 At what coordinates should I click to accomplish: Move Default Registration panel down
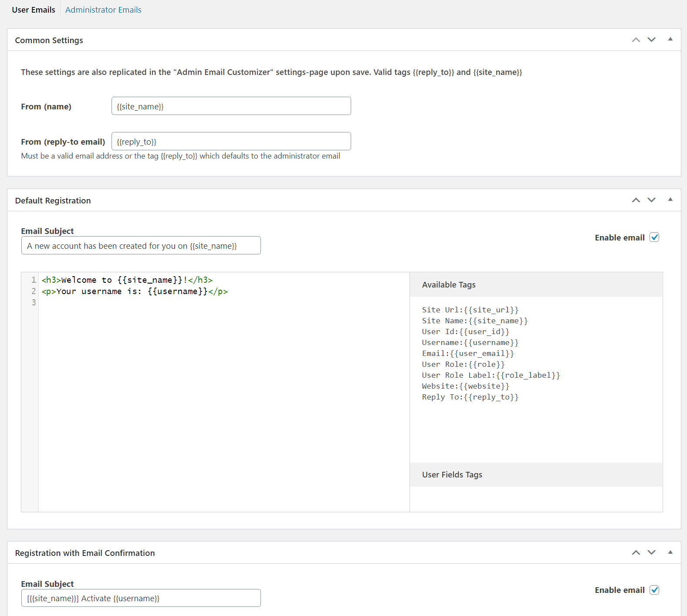(651, 200)
